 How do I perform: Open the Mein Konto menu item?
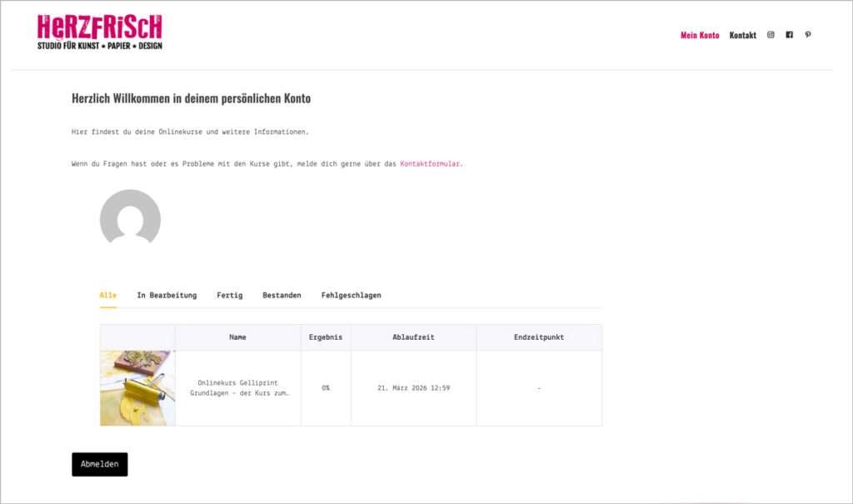tap(700, 35)
